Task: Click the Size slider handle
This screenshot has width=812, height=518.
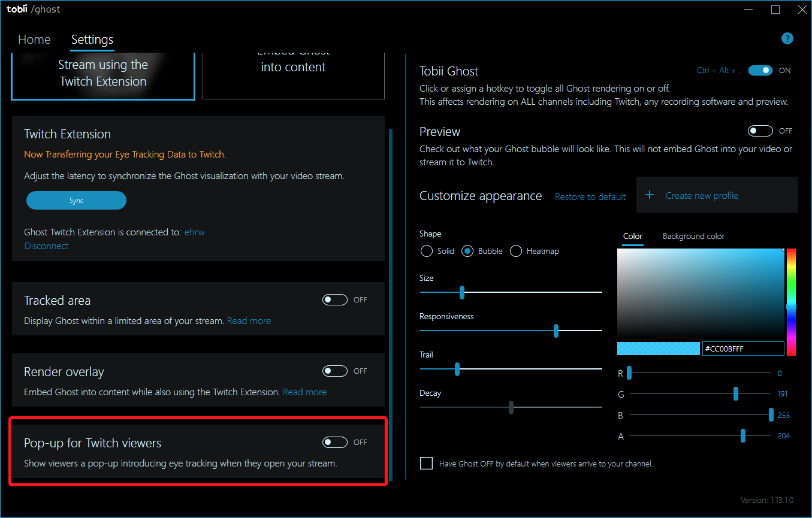Action: [x=461, y=292]
